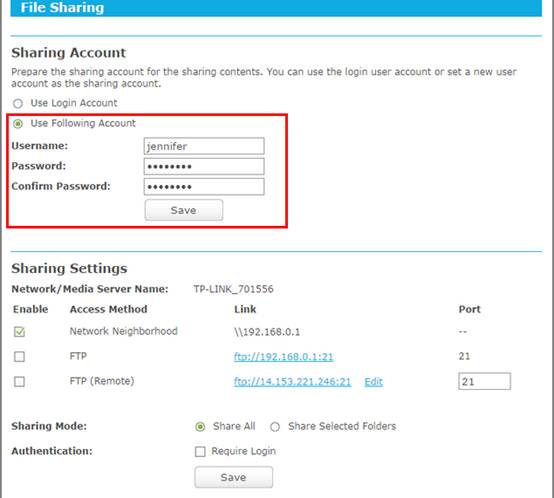The height and width of the screenshot is (498, 554).
Task: Click the Access Method column header
Action: (108, 309)
